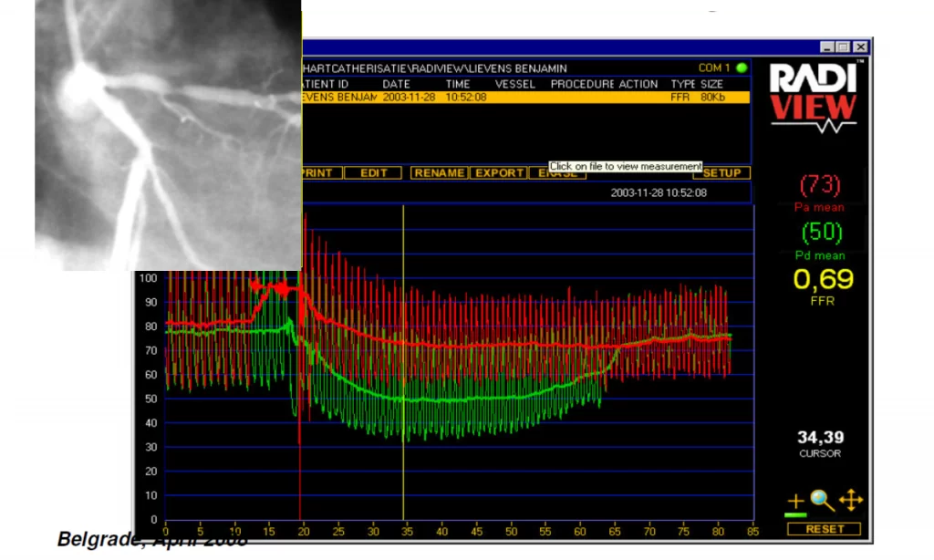This screenshot has width=934, height=560.
Task: Click the green "(50)" Pd mean value
Action: point(822,233)
